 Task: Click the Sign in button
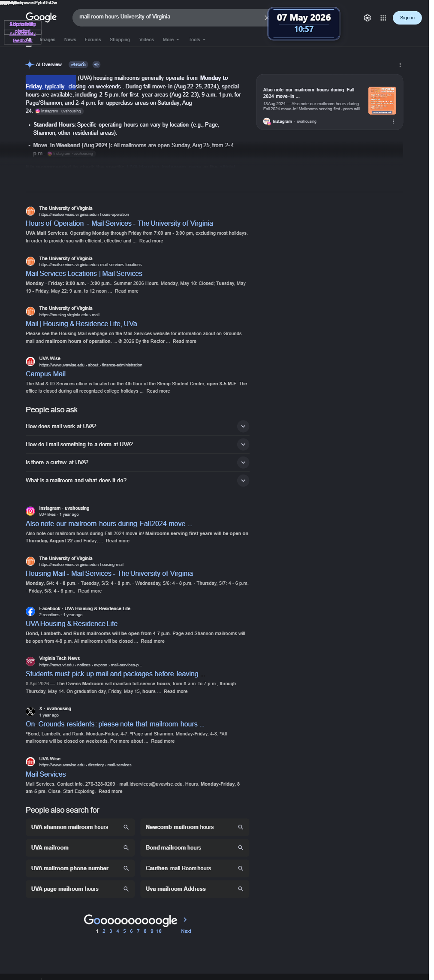(407, 18)
